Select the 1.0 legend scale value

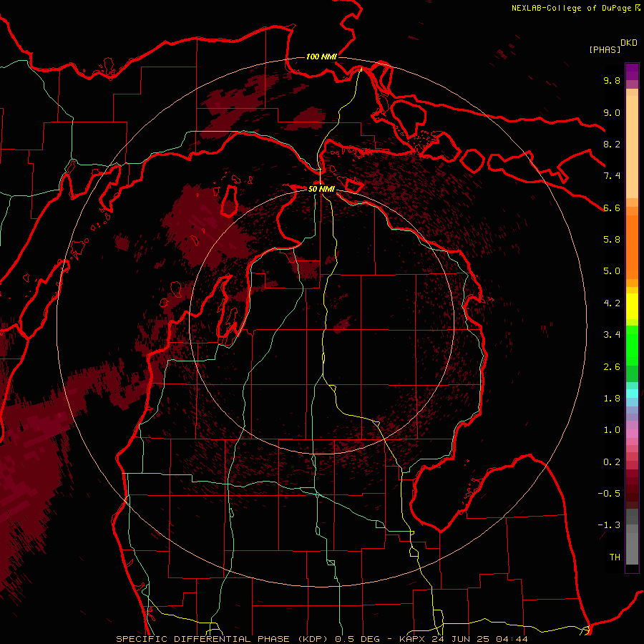[x=612, y=430]
